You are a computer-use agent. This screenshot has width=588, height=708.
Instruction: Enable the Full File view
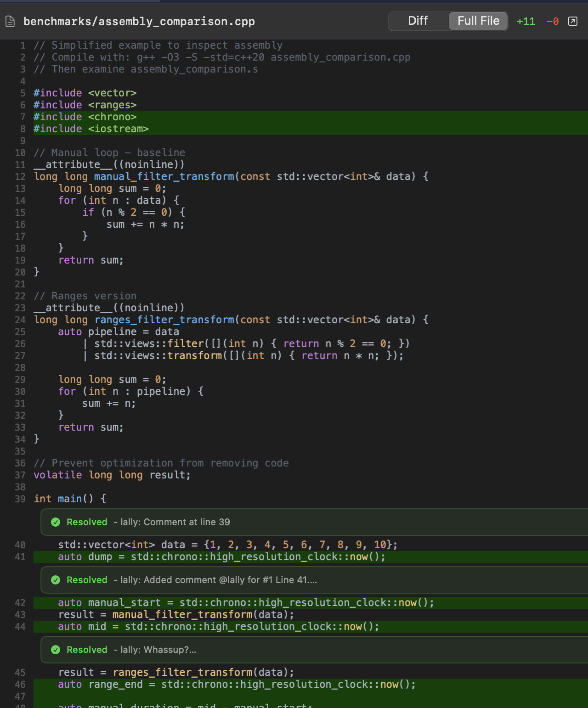click(x=478, y=21)
